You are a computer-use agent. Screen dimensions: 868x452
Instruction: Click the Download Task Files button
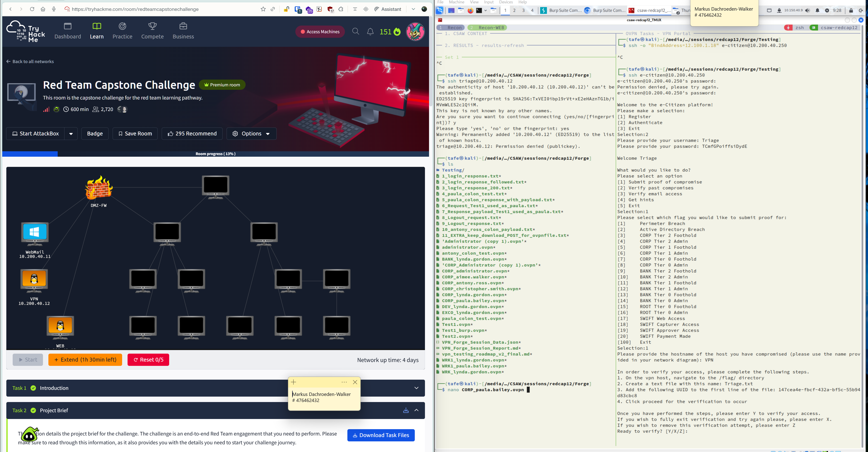coord(381,435)
